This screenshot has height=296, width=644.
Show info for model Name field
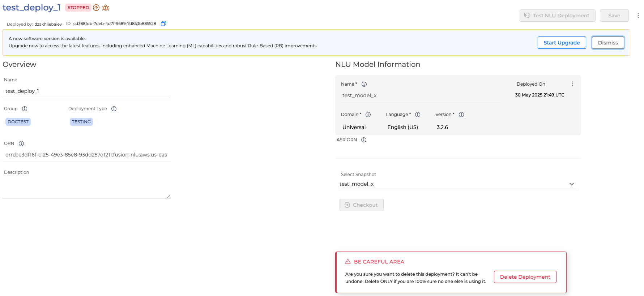364,84
